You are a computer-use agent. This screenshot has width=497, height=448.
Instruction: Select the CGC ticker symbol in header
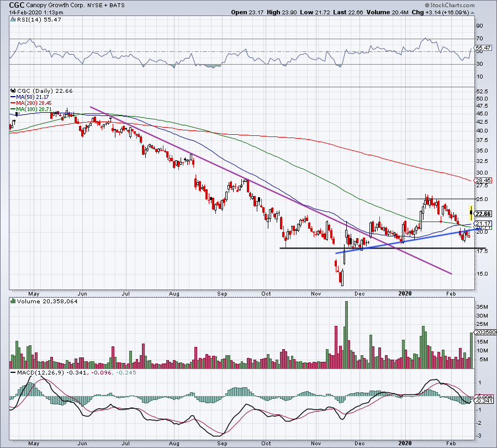(x=17, y=5)
